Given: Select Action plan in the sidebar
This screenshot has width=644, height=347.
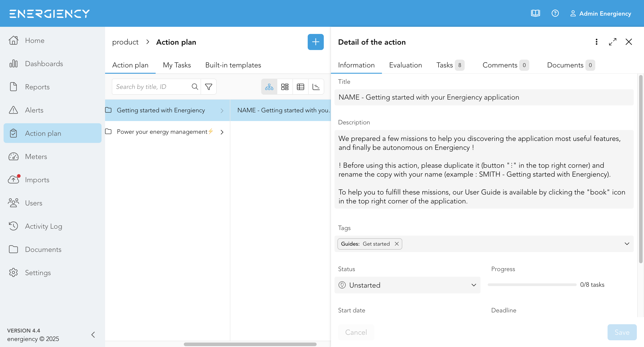Looking at the screenshot, I should [53, 133].
